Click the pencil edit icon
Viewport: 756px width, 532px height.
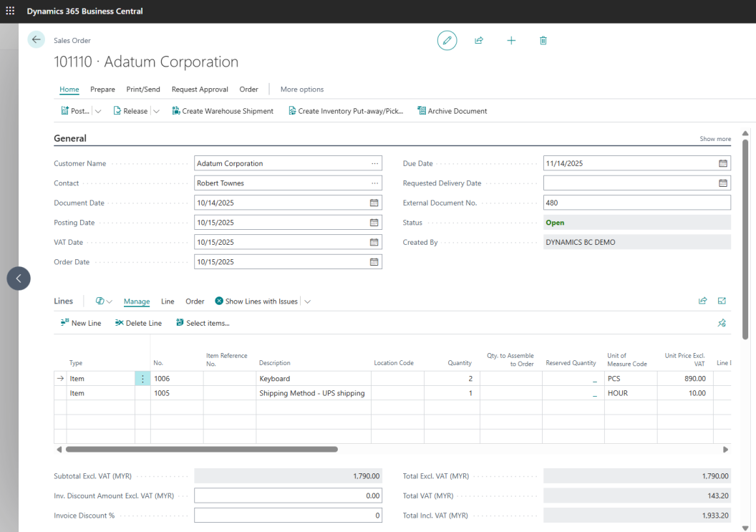click(447, 41)
